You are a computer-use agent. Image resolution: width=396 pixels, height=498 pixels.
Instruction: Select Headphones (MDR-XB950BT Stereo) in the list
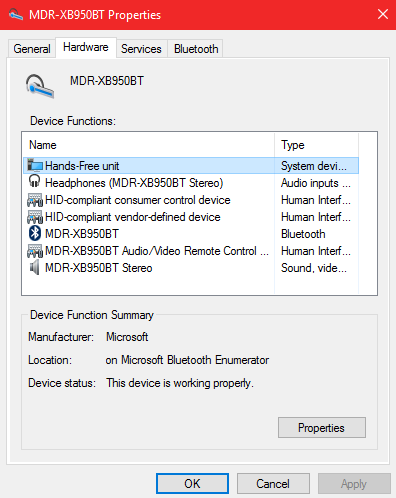191,183
